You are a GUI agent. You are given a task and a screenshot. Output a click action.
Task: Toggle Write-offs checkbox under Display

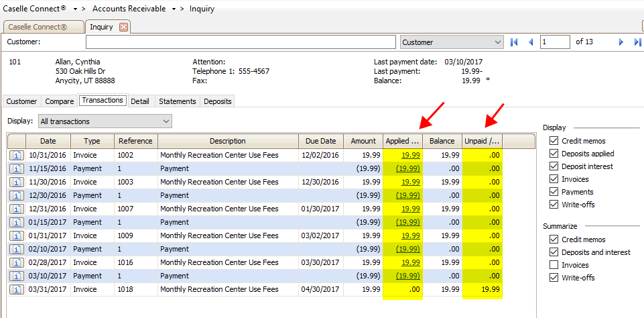tap(554, 205)
